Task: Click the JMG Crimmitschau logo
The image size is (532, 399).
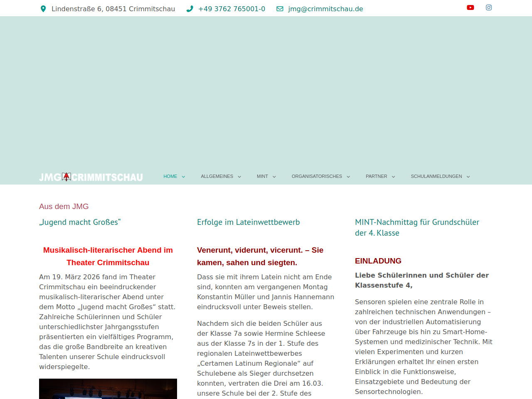Action: click(91, 177)
